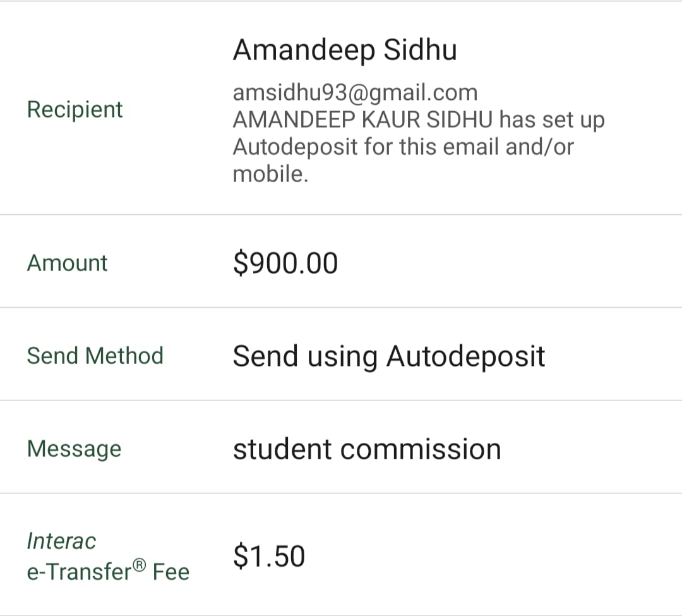Select the Send using Autodeposit option
Screen dimensions: 682x616
(x=389, y=356)
